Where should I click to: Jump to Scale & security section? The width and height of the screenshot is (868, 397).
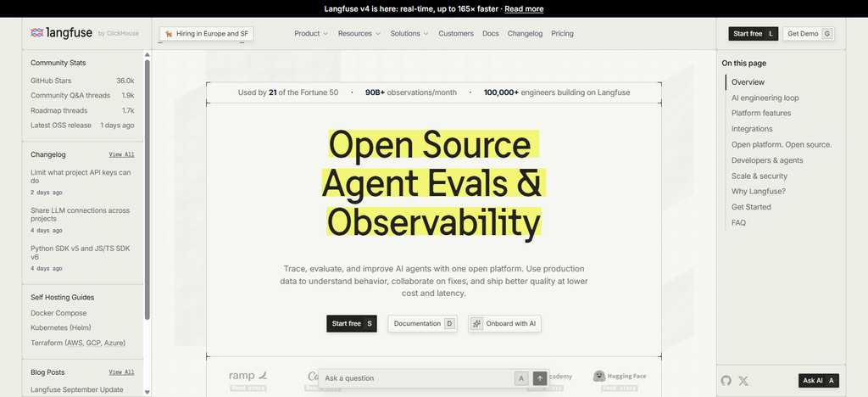pyautogui.click(x=759, y=176)
